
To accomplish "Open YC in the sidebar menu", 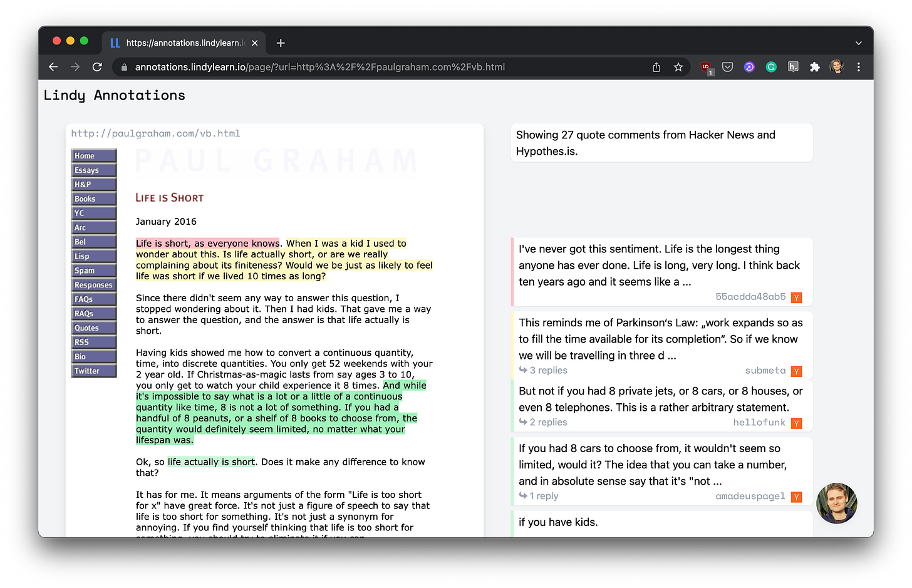I will pos(94,214).
